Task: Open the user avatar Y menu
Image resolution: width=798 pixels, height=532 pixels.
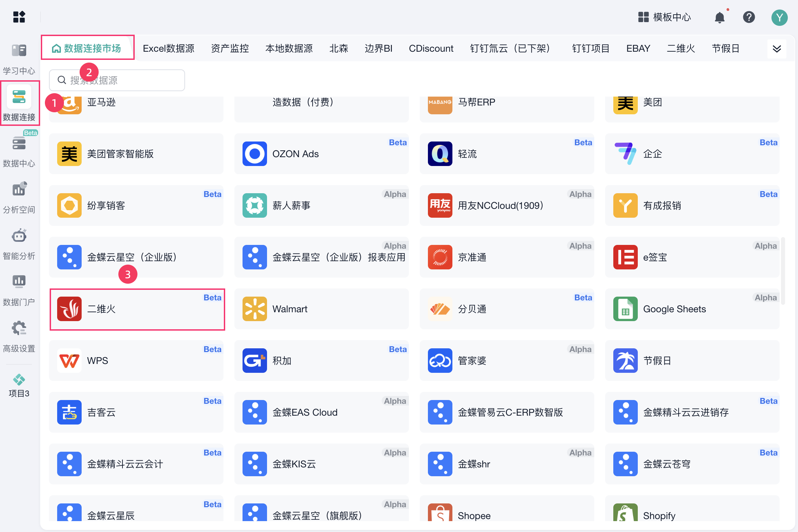Action: point(779,17)
